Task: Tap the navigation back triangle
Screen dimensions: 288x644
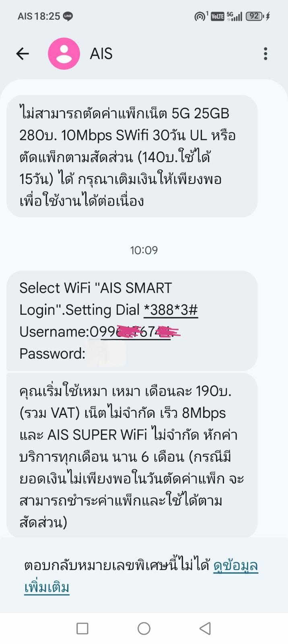Action: coord(205,628)
